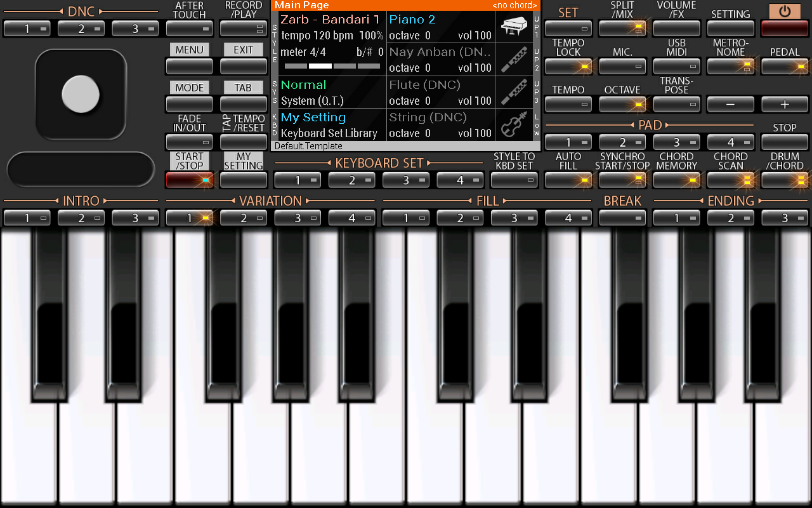Click STYLE TO KBD SET button
The width and height of the screenshot is (812, 508).
[514, 180]
